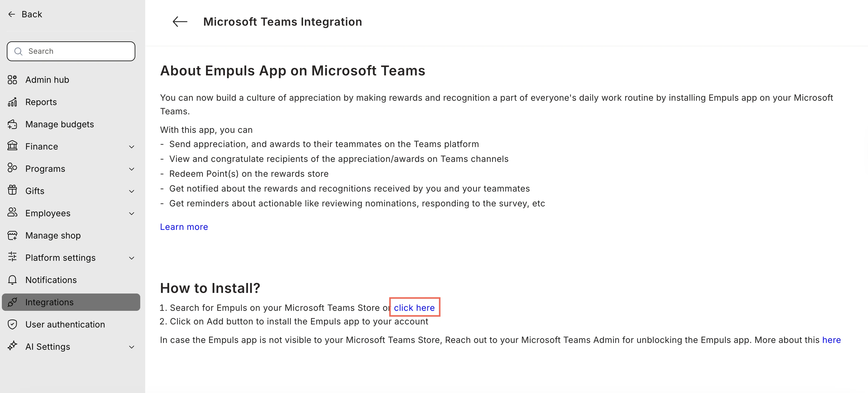Click the 'With this app, you can' line

tap(206, 130)
